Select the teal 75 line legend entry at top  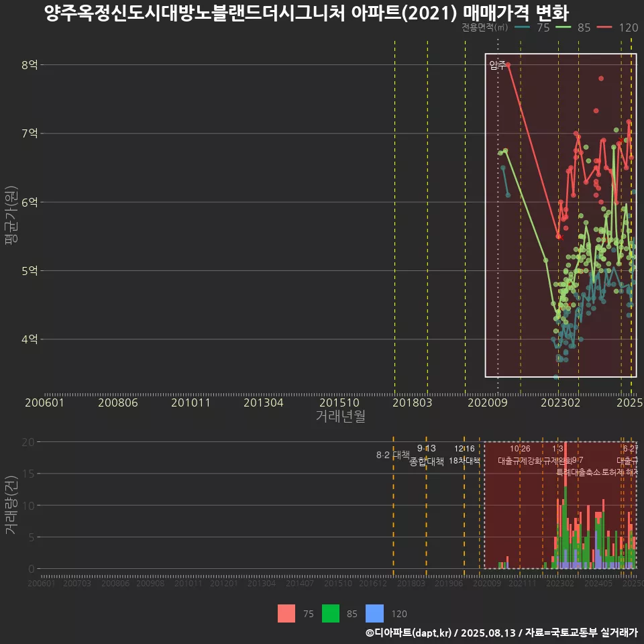(532, 28)
